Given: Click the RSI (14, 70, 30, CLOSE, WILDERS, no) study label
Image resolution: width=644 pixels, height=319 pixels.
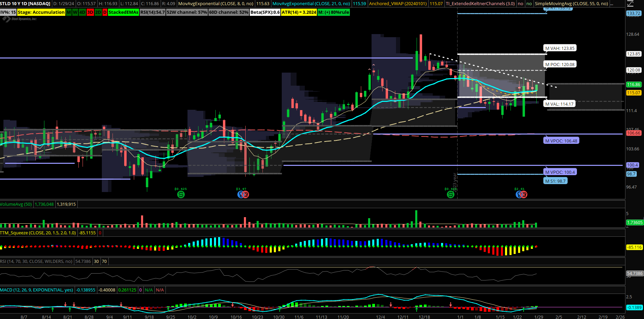Looking at the screenshot, I should (x=36, y=261).
